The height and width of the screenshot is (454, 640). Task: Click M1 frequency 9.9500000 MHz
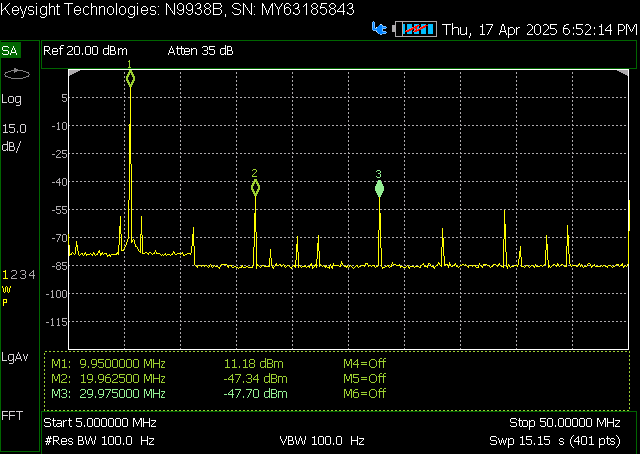(x=122, y=363)
